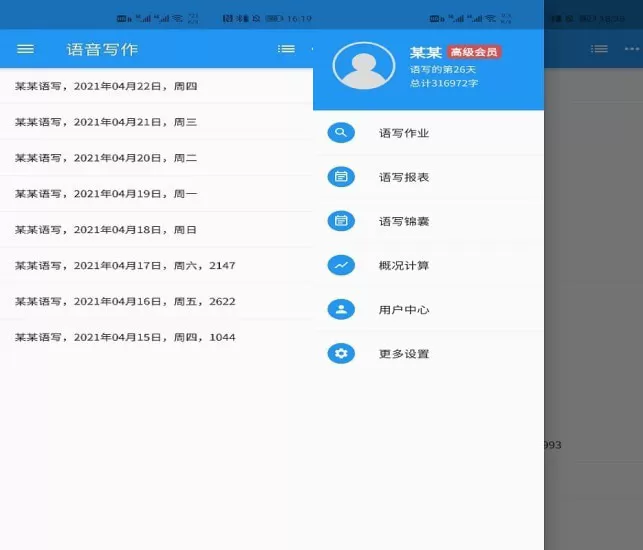Tap the 高级会员 badge
Image resolution: width=643 pixels, height=550 pixels.
click(x=474, y=52)
